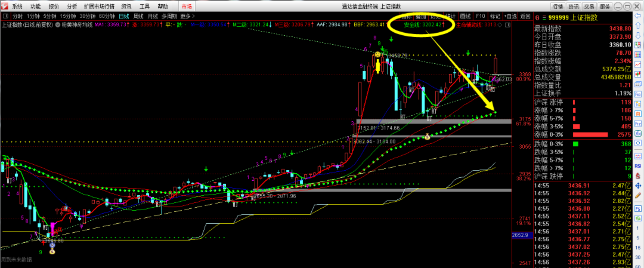This screenshot has height=268, width=644.
Task: Open the 报价 menu
Action: [x=54, y=6]
